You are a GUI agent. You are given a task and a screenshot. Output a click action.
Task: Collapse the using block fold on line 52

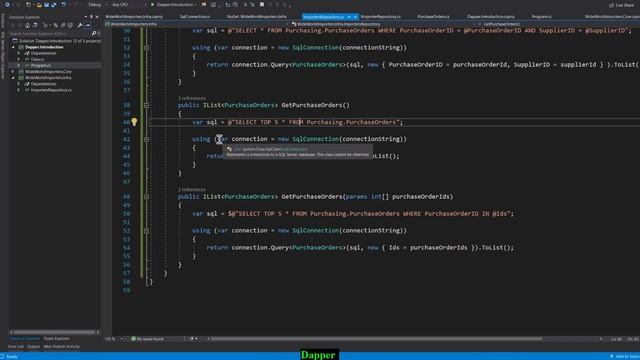(x=147, y=231)
